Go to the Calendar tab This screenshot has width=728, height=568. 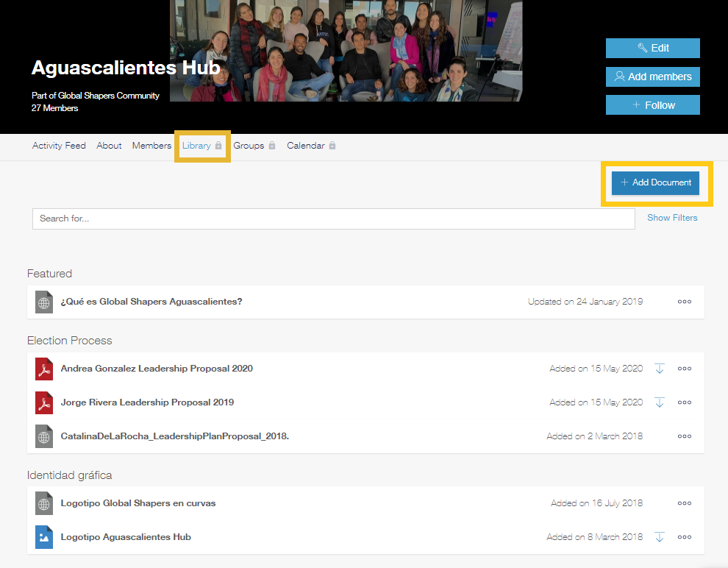point(306,146)
